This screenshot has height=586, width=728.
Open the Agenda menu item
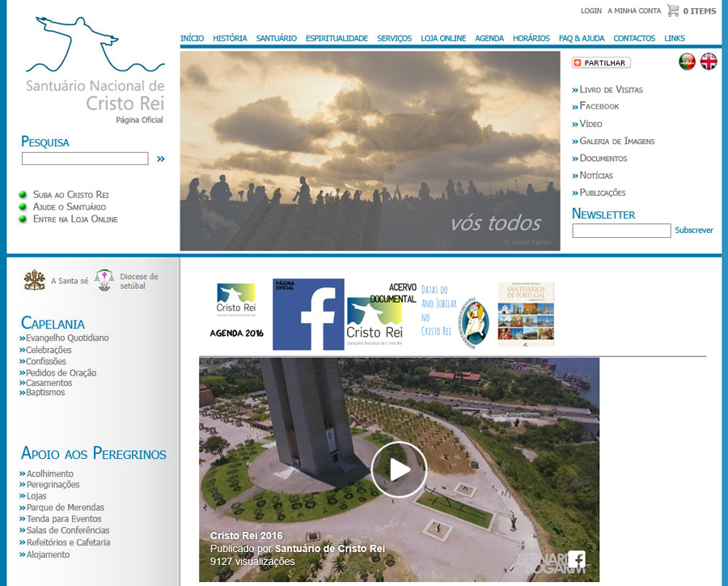point(489,38)
